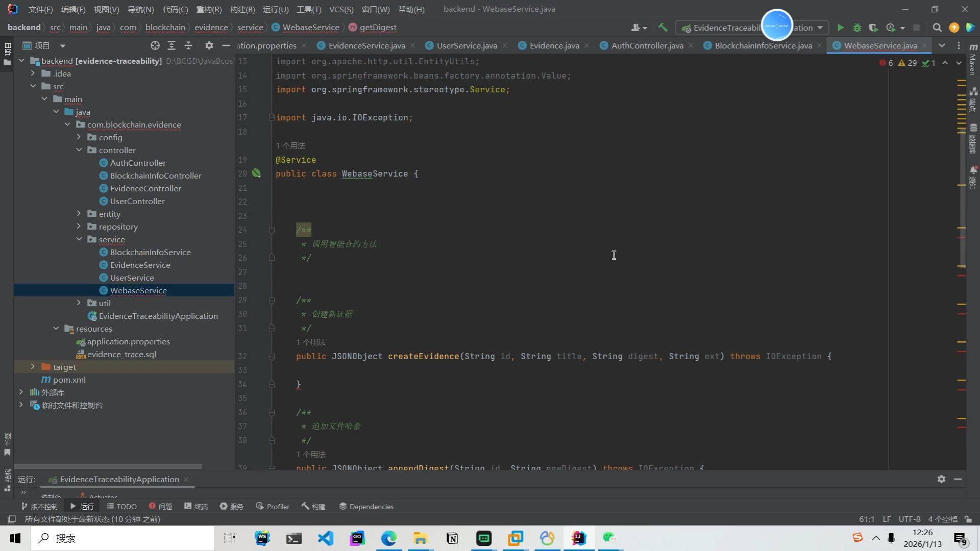
Task: Open run panel settings gear
Action: tap(941, 479)
